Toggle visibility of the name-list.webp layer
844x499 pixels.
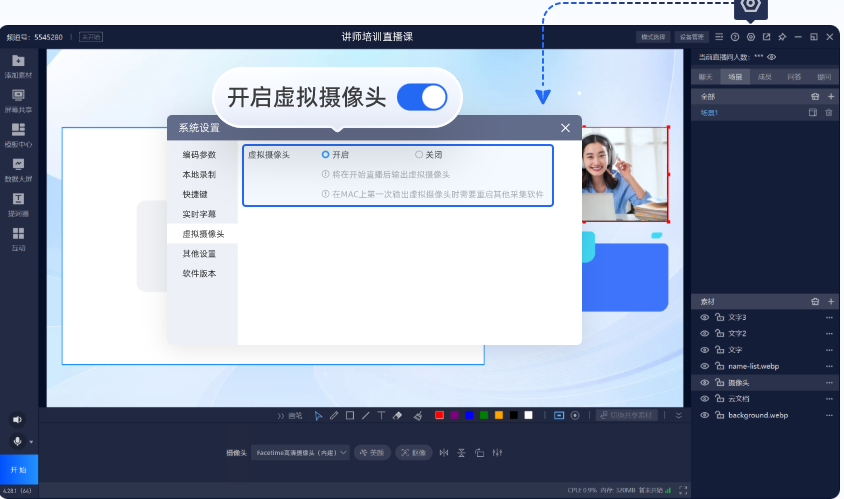click(704, 366)
